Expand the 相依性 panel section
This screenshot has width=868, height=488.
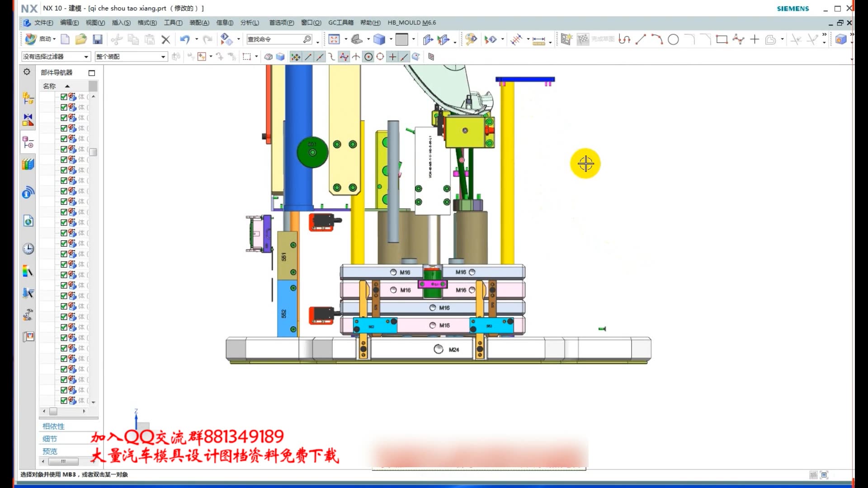pyautogui.click(x=53, y=426)
